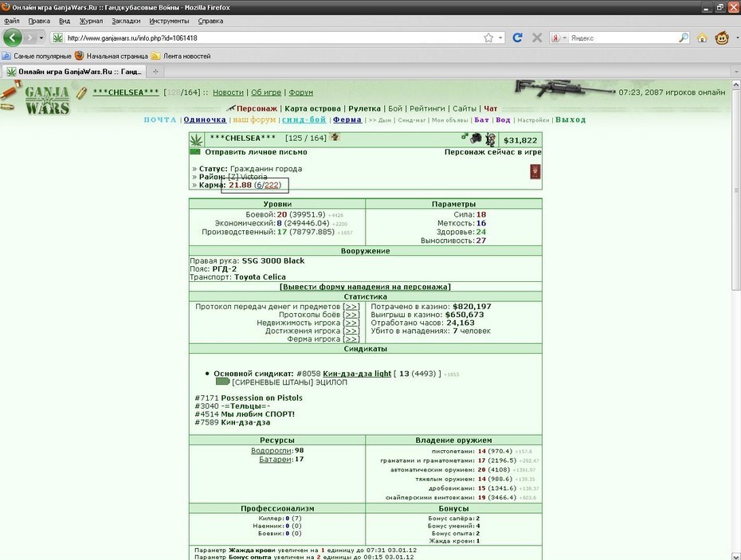Open the browser home page icon

pos(702,37)
